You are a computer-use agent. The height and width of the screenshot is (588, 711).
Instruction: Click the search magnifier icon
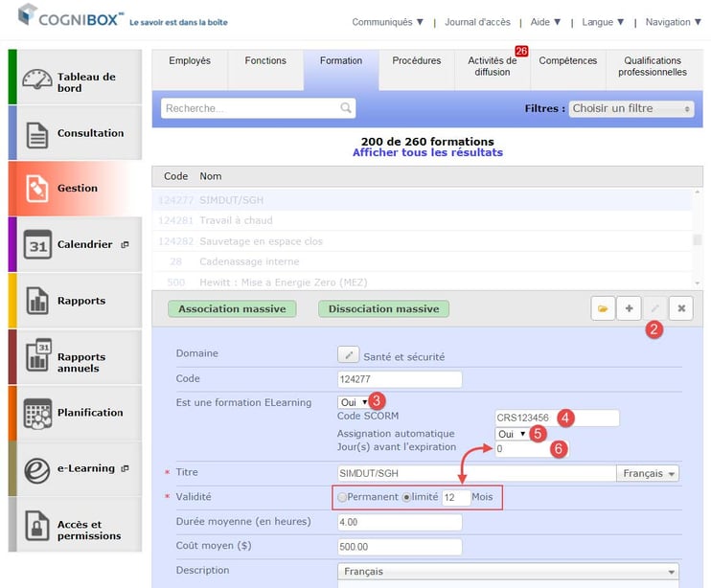pyautogui.click(x=346, y=108)
